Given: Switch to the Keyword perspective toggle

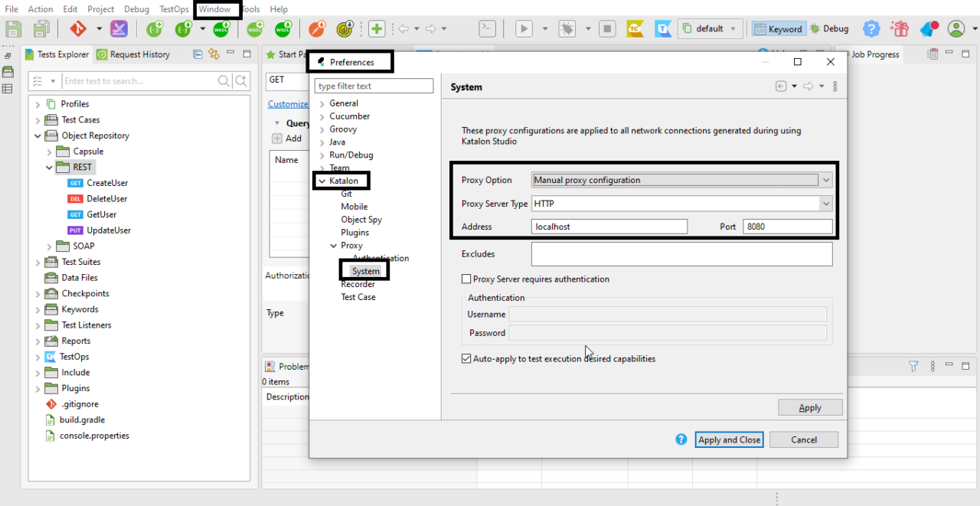Looking at the screenshot, I should click(778, 29).
